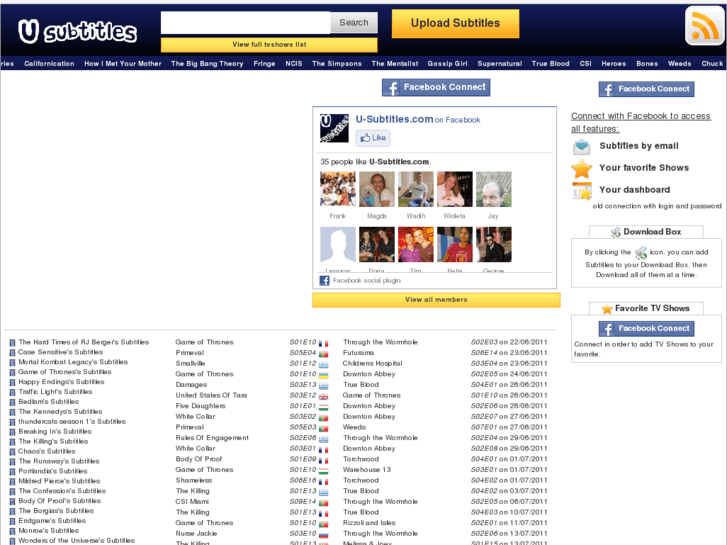Viewport: 727px width, 545px height.
Task: Open Smallville S01E12 subtitle entry
Action: [x=190, y=364]
